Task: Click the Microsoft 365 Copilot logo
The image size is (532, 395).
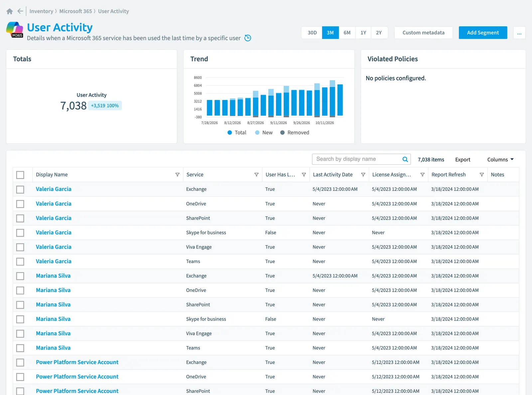Action: (x=15, y=30)
